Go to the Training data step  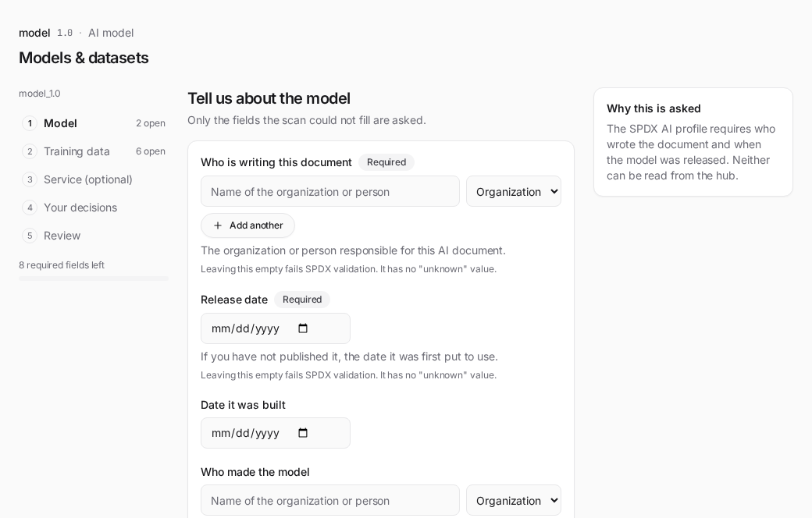pyautogui.click(x=94, y=151)
